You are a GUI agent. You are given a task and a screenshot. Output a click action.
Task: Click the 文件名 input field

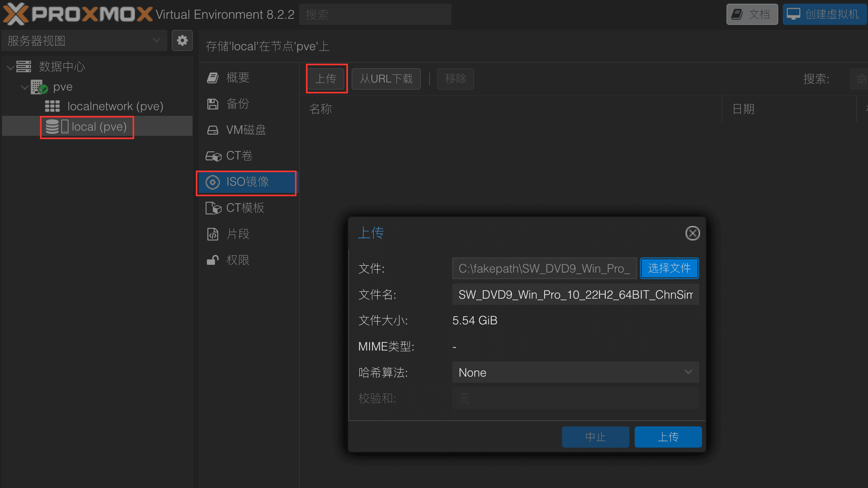(x=575, y=294)
